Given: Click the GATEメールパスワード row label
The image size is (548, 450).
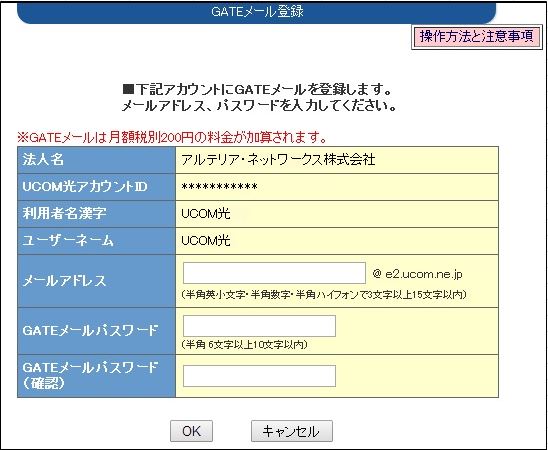Looking at the screenshot, I should (x=91, y=331).
